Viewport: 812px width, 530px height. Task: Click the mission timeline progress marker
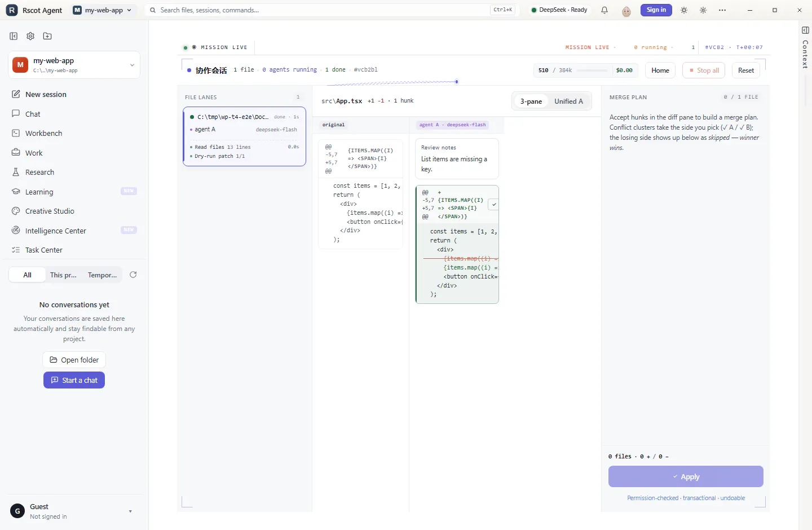click(456, 82)
